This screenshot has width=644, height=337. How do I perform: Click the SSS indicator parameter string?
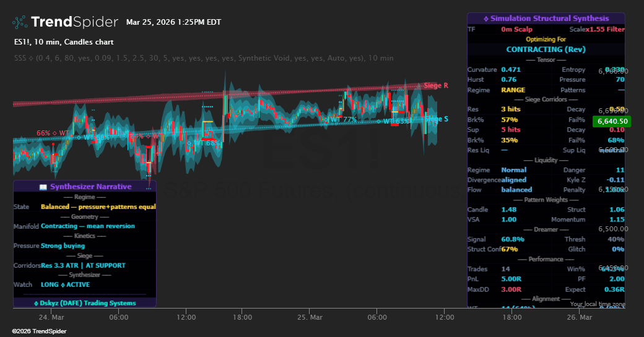click(204, 58)
